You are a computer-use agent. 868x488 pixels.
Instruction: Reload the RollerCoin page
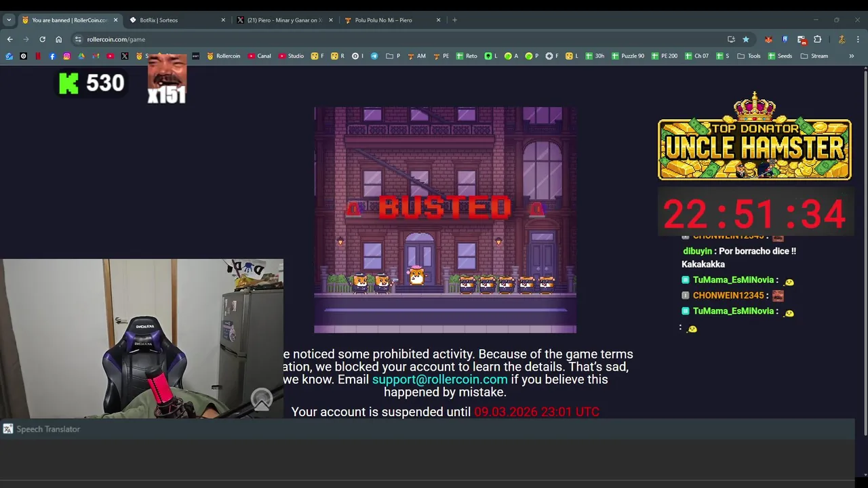(x=42, y=39)
